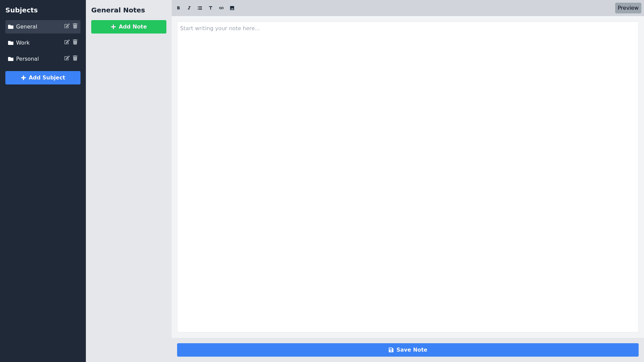Delete the General subject
Screen dimensions: 644x362
75,26
